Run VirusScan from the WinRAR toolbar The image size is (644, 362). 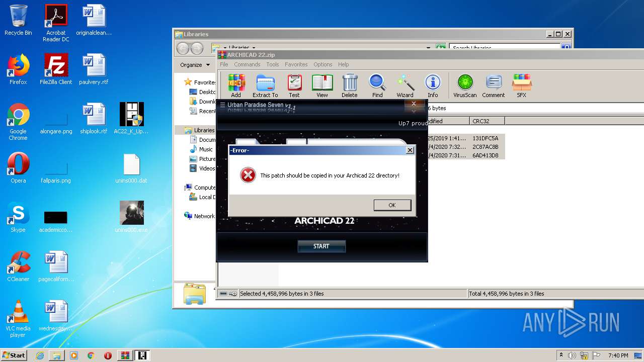coord(465,85)
